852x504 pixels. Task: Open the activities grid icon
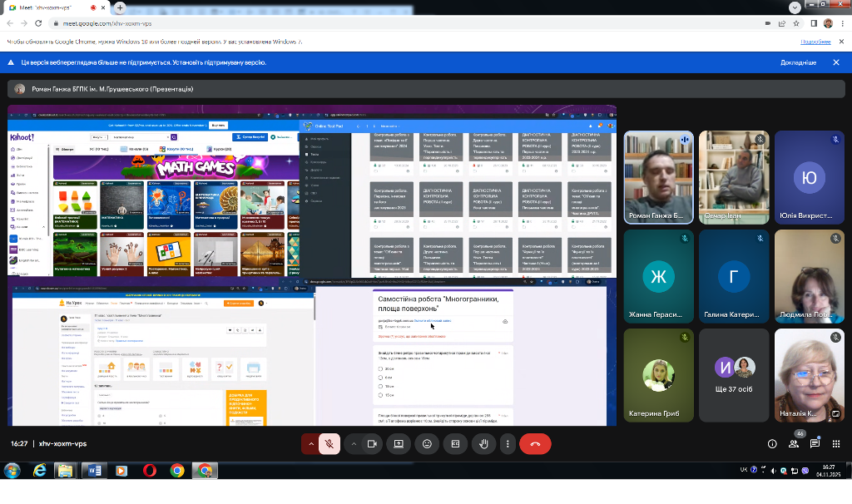pos(837,444)
